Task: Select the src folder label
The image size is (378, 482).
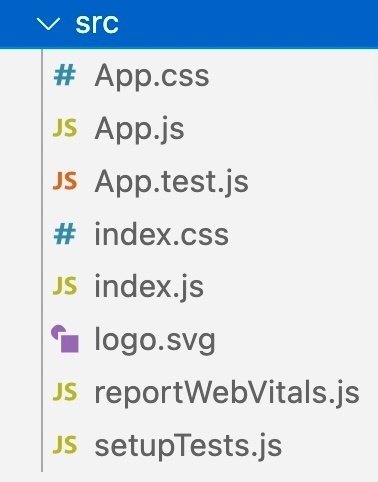Action: 97,24
